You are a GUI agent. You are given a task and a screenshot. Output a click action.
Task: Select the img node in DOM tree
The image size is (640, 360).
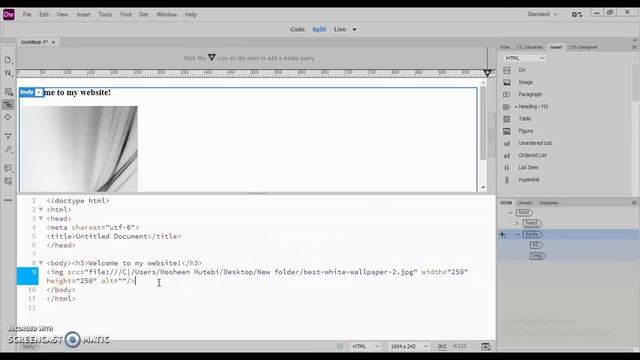click(x=537, y=256)
